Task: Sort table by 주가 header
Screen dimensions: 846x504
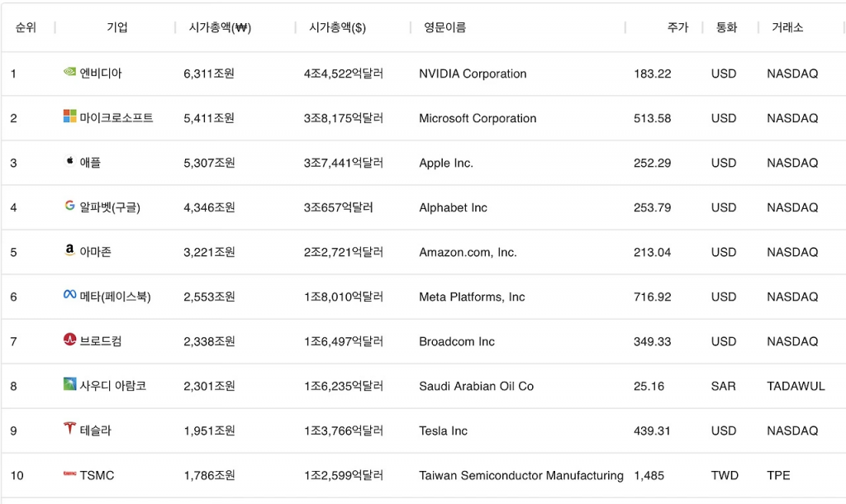Action: click(677, 27)
